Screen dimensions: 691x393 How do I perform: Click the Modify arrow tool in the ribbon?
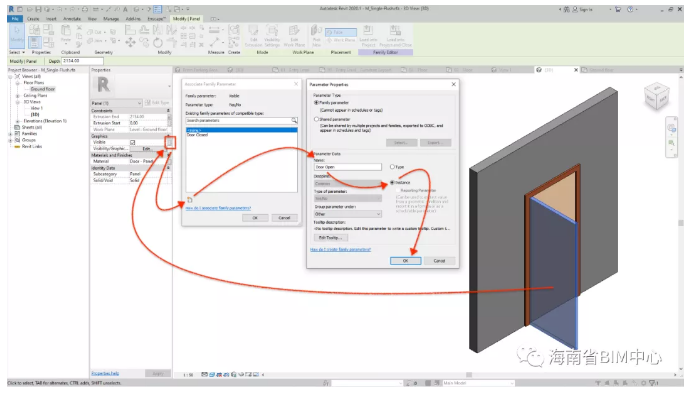tap(17, 35)
